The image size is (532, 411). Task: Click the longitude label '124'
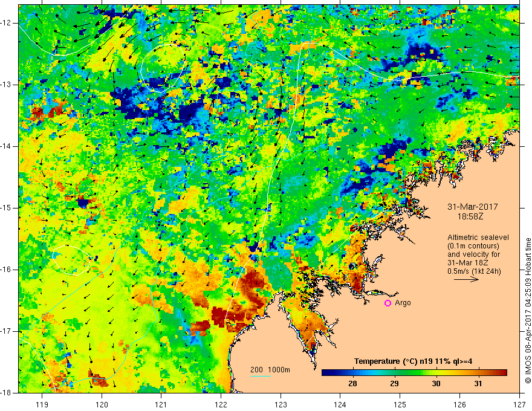340,404
